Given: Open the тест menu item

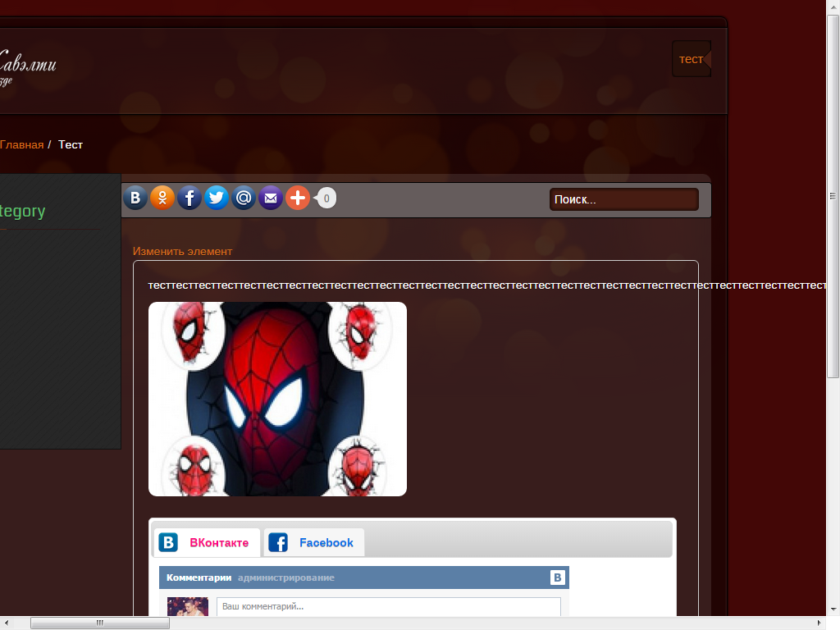Looking at the screenshot, I should 691,59.
